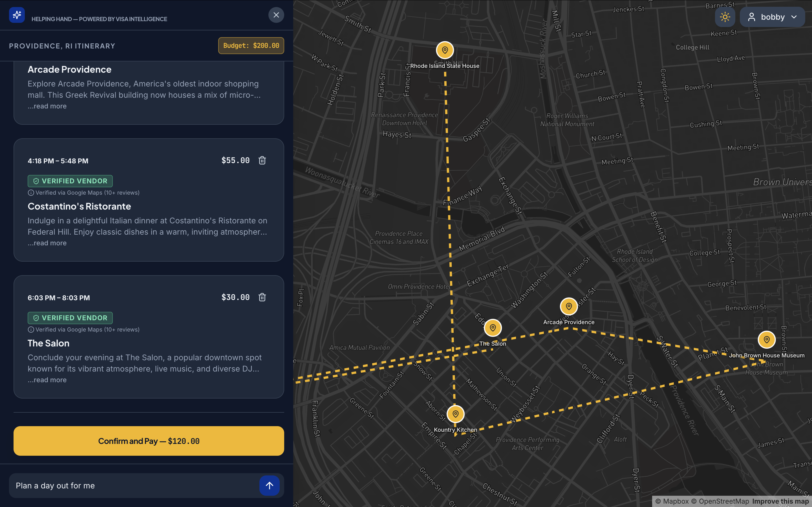Click the John Brown House Museum pin
Viewport: 812px width, 507px height.
[x=766, y=340]
